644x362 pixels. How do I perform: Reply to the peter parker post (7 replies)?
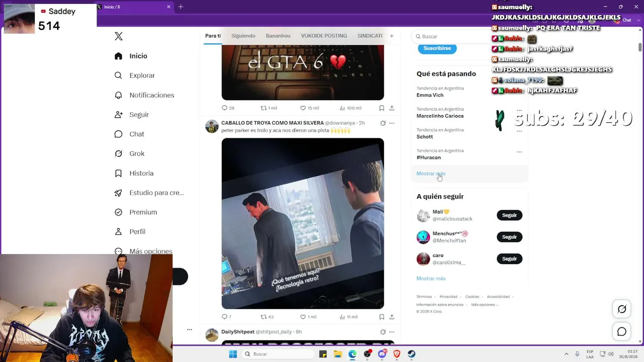pyautogui.click(x=226, y=317)
